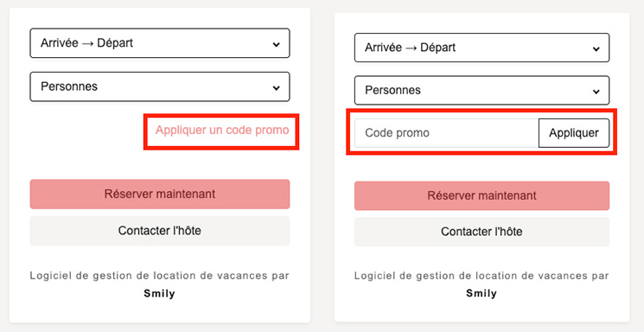Click the chevron icon of Personnes in right card

click(596, 92)
